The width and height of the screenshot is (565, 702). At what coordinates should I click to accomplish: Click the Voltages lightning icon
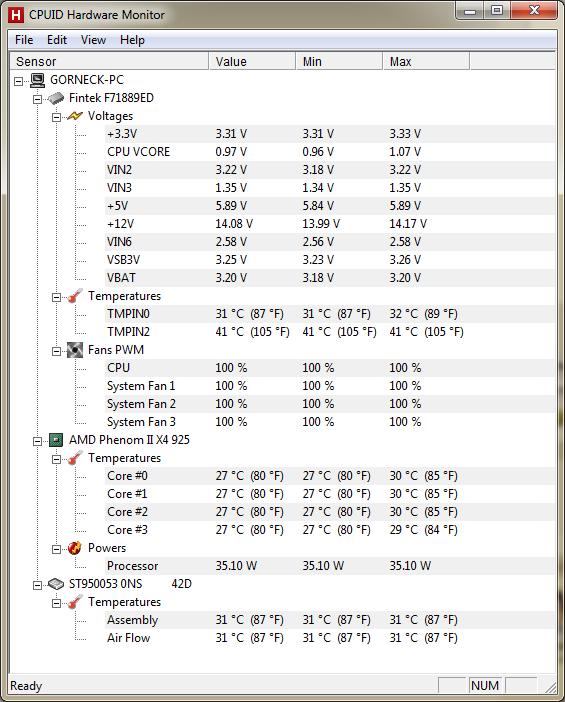75,116
